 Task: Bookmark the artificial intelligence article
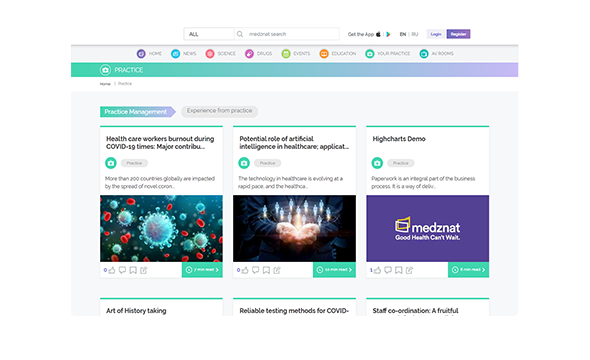pyautogui.click(x=266, y=270)
